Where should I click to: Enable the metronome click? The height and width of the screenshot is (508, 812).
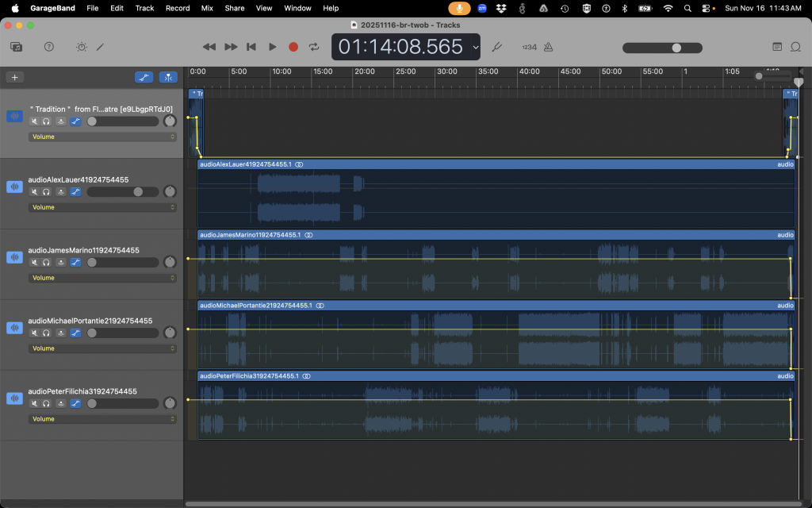(548, 47)
